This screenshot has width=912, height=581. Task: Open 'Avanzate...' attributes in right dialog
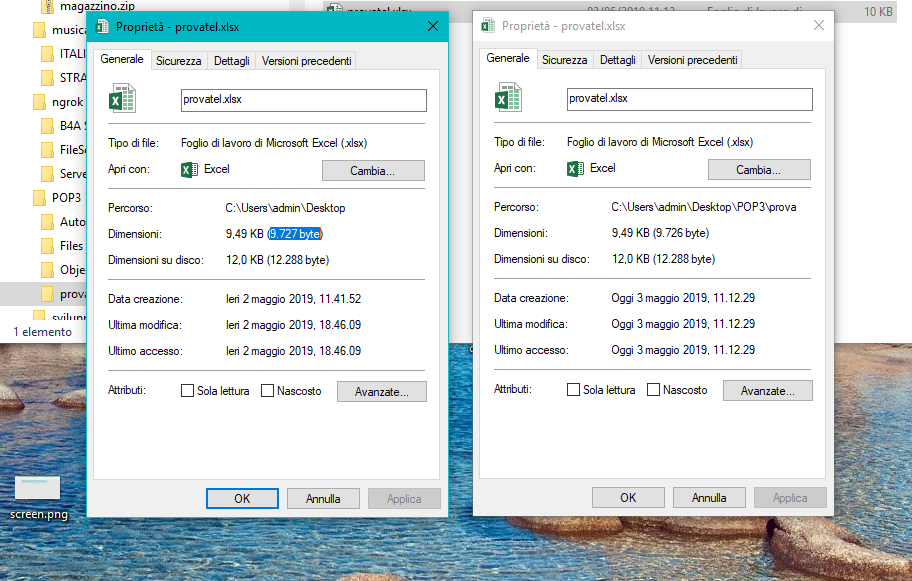(768, 390)
